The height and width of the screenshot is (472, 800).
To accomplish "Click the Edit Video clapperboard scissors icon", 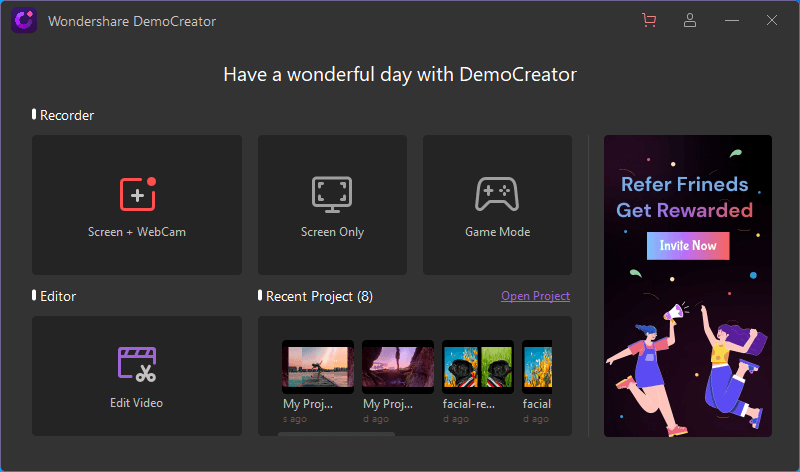I will 137,364.
